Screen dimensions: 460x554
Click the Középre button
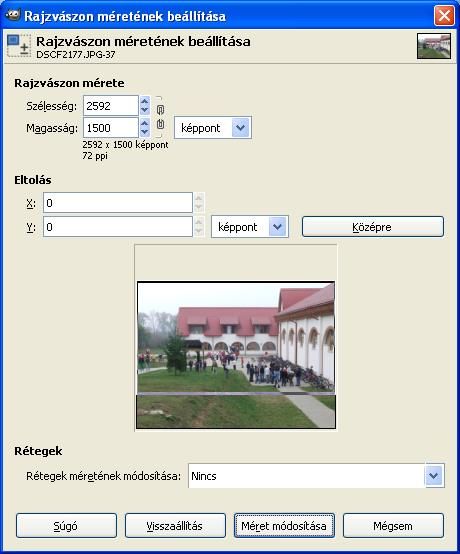(x=373, y=227)
